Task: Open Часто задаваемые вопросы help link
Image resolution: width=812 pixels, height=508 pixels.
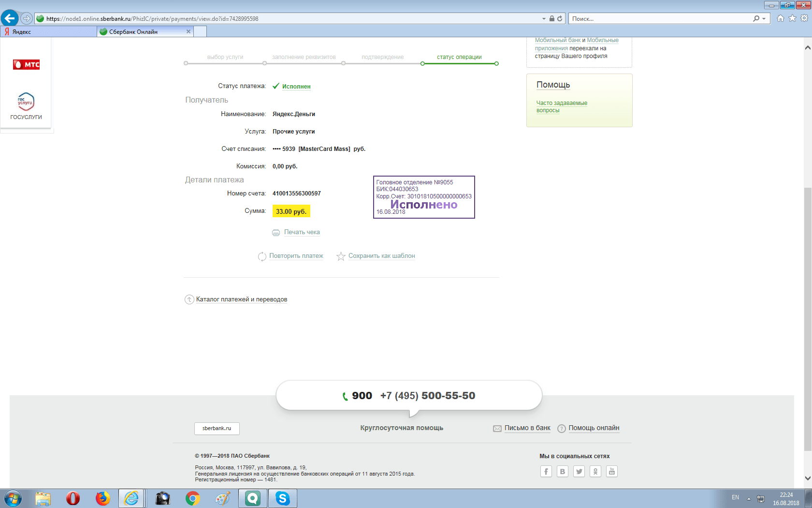Action: pos(562,106)
